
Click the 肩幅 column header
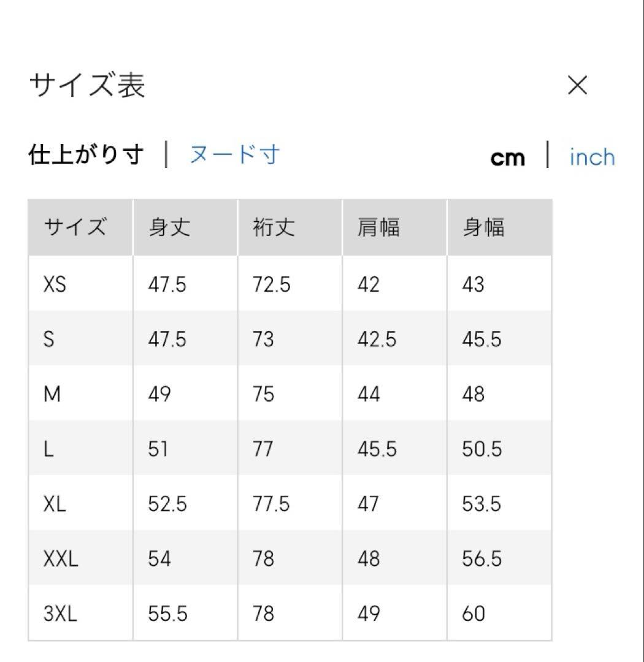(378, 227)
